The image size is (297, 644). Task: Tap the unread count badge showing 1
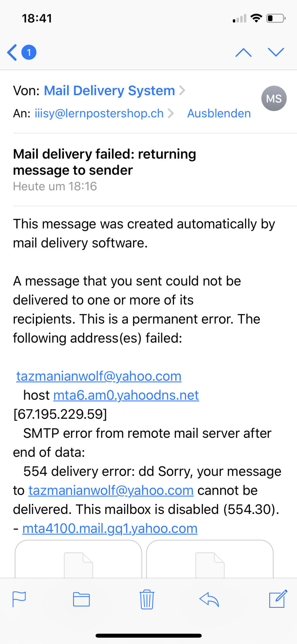pyautogui.click(x=29, y=52)
